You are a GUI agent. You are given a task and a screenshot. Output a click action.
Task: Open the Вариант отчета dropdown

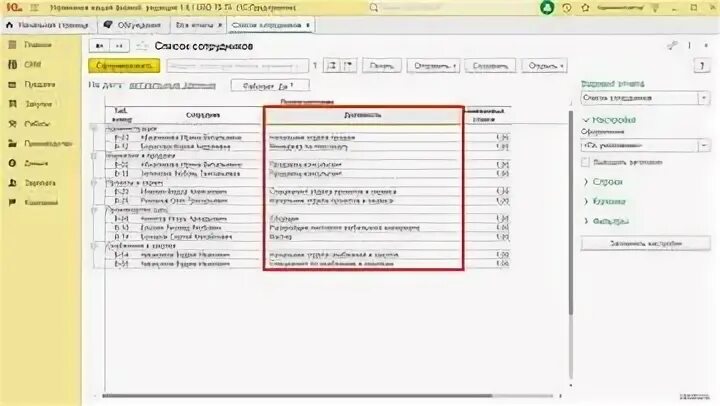click(703, 98)
